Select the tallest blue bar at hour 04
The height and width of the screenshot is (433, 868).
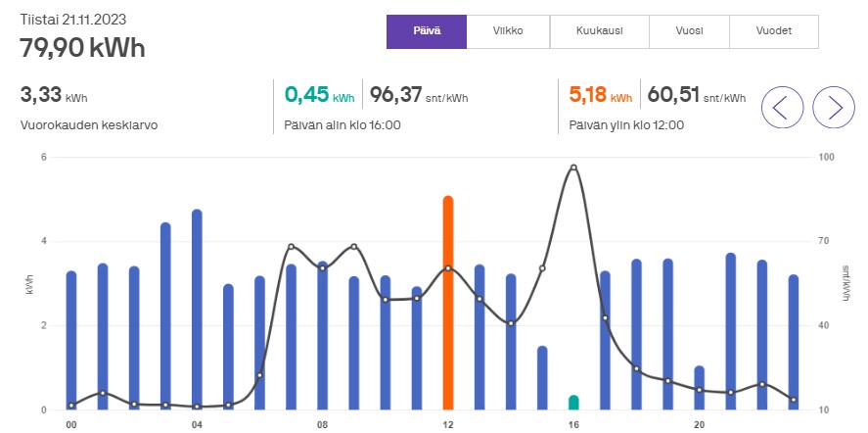tap(197, 310)
